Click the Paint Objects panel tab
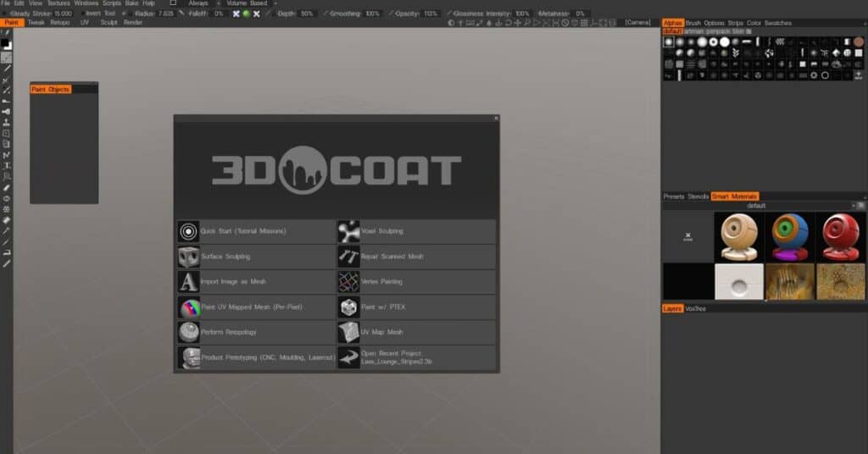868x454 pixels. coord(50,89)
